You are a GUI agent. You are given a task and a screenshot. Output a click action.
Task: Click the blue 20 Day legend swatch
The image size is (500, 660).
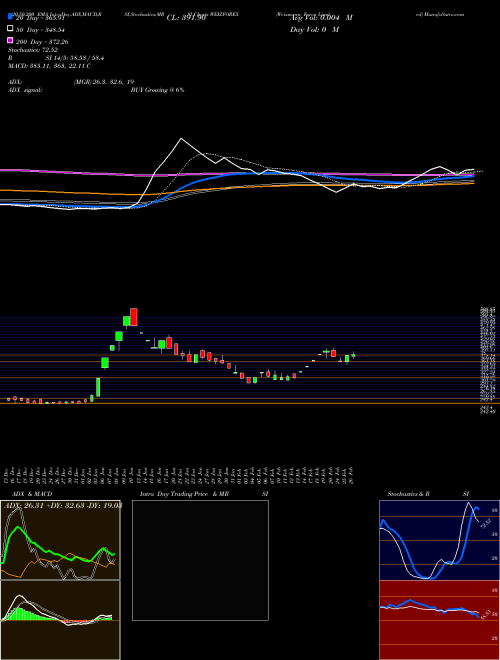[x=11, y=17]
